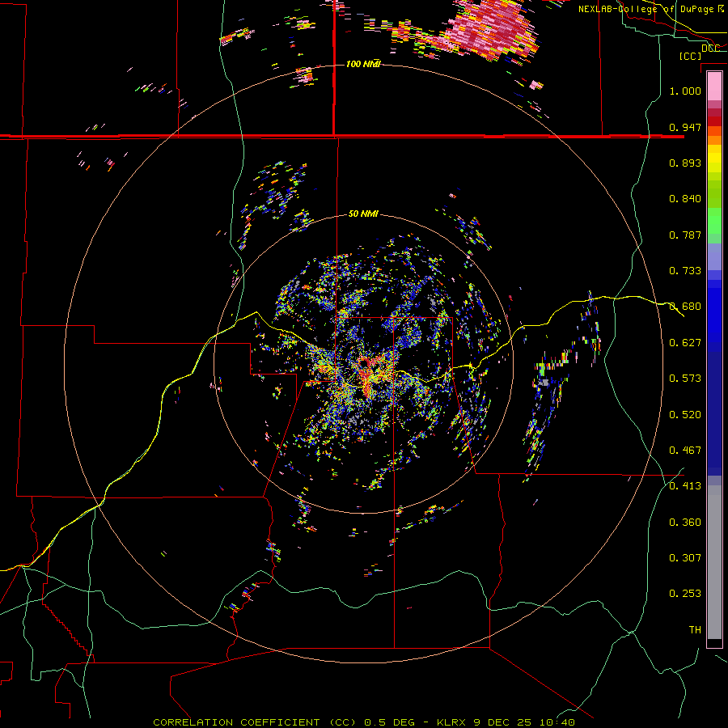Pick the lavender swatch near 0.733
This screenshot has width=728, height=728.
(x=714, y=257)
